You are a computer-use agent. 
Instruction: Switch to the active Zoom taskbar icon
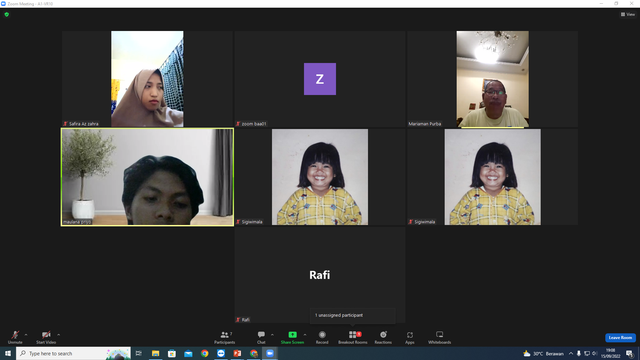point(270,353)
